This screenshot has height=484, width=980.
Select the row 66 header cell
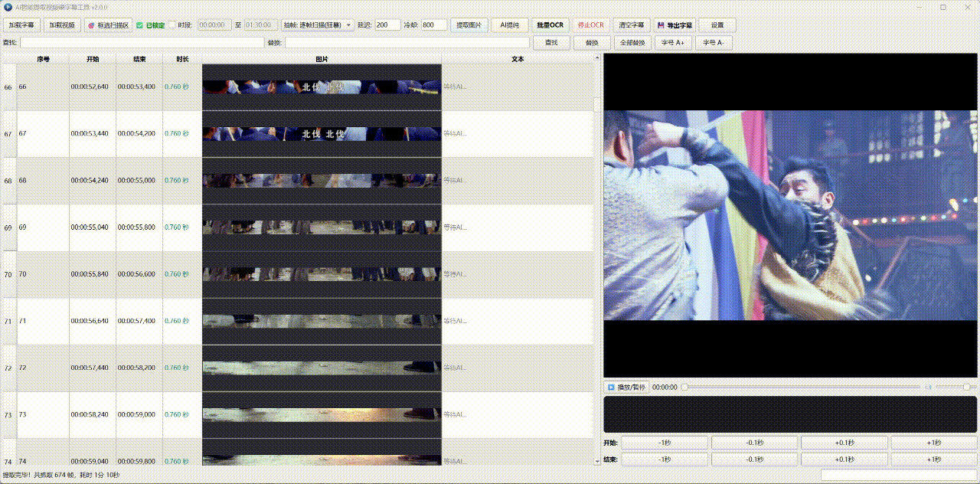pos(8,87)
